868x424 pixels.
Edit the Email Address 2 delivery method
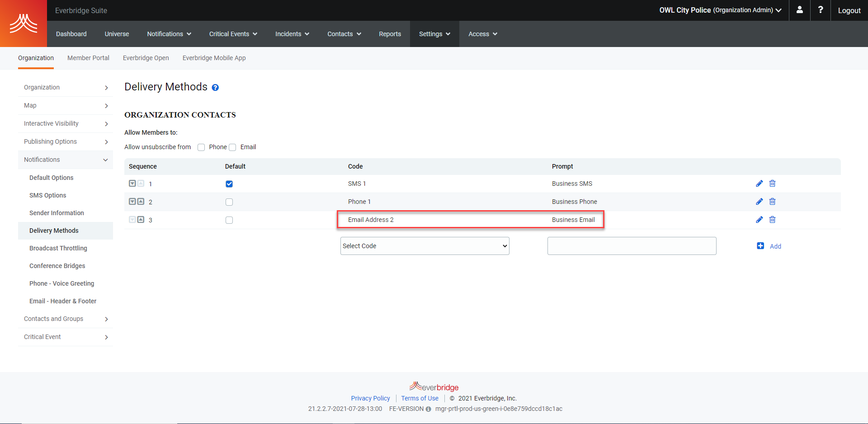coord(759,220)
